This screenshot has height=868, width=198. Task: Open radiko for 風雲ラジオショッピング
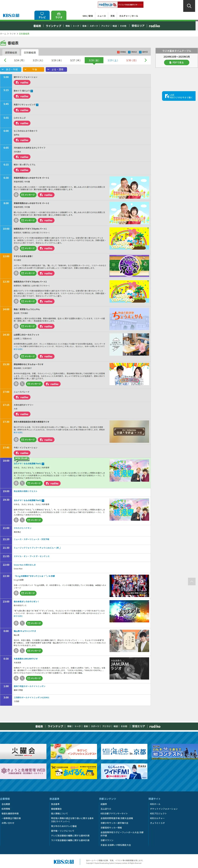pyautogui.click(x=22, y=110)
